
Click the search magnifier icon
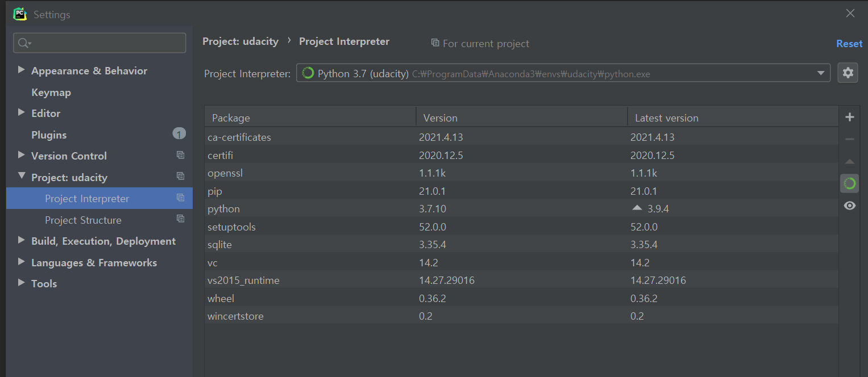click(24, 43)
